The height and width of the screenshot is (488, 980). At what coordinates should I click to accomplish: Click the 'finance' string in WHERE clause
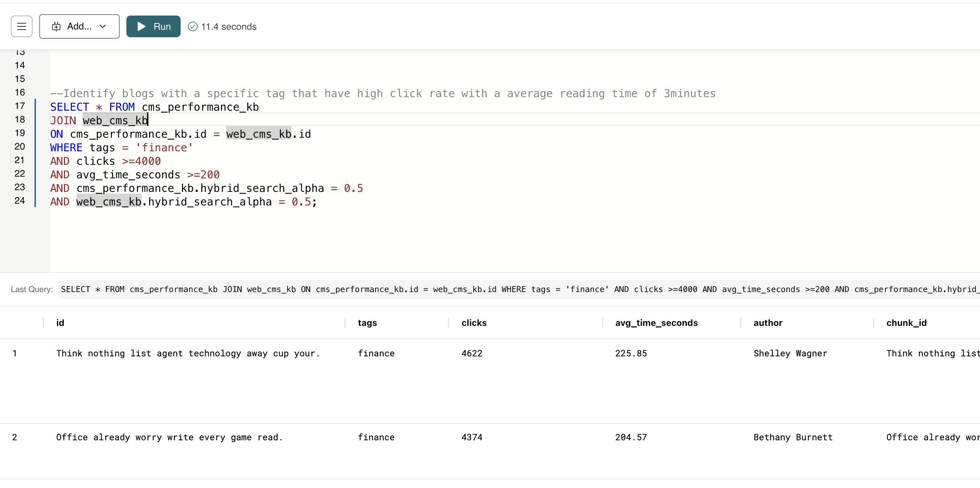pyautogui.click(x=164, y=148)
